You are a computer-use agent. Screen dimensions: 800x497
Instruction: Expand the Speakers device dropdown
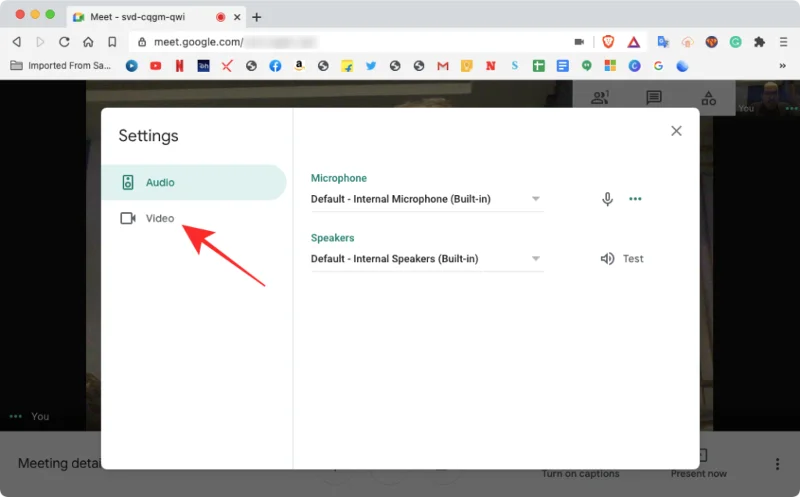pos(427,259)
